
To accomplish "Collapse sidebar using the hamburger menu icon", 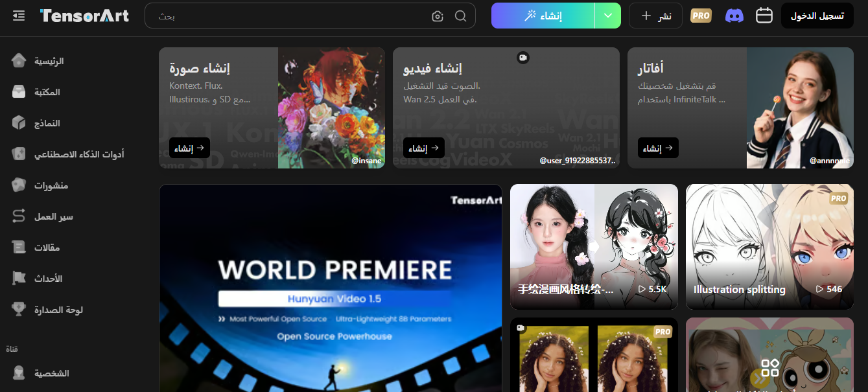I will [x=19, y=16].
